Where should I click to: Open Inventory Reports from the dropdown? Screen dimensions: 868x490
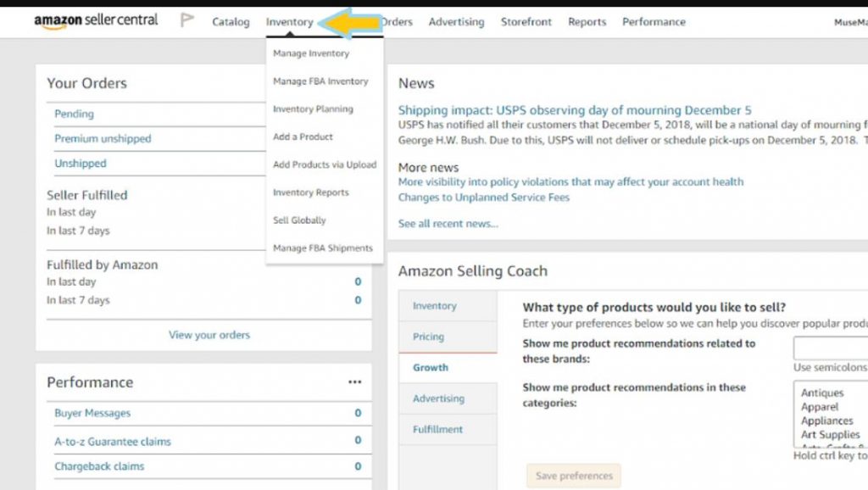click(310, 192)
